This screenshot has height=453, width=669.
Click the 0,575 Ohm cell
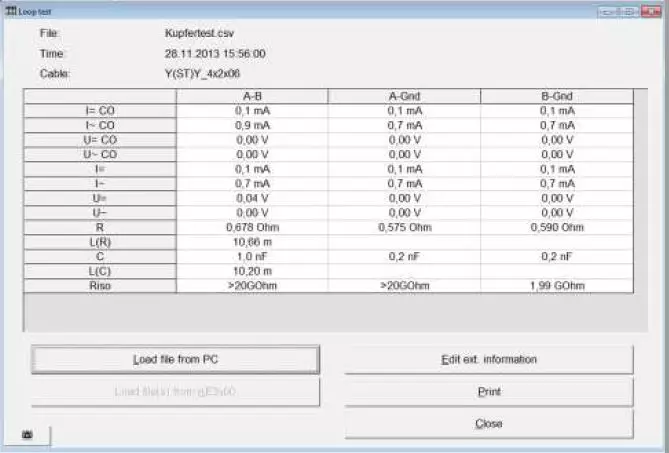pyautogui.click(x=404, y=227)
